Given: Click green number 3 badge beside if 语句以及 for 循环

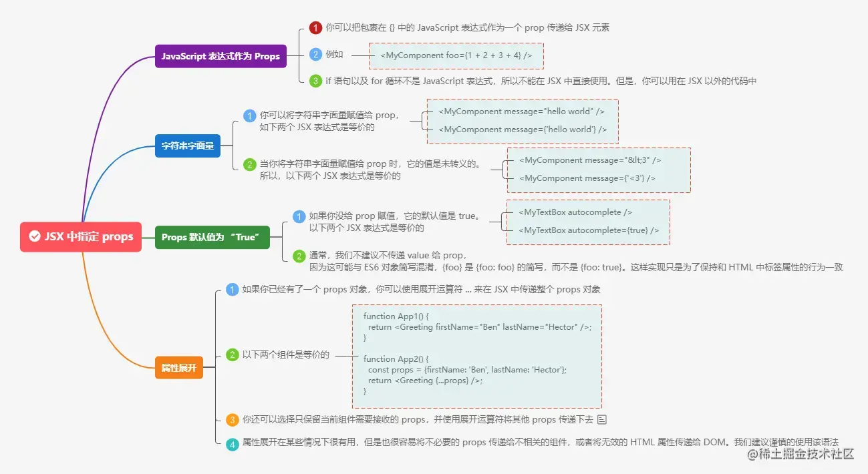Looking at the screenshot, I should [x=315, y=81].
